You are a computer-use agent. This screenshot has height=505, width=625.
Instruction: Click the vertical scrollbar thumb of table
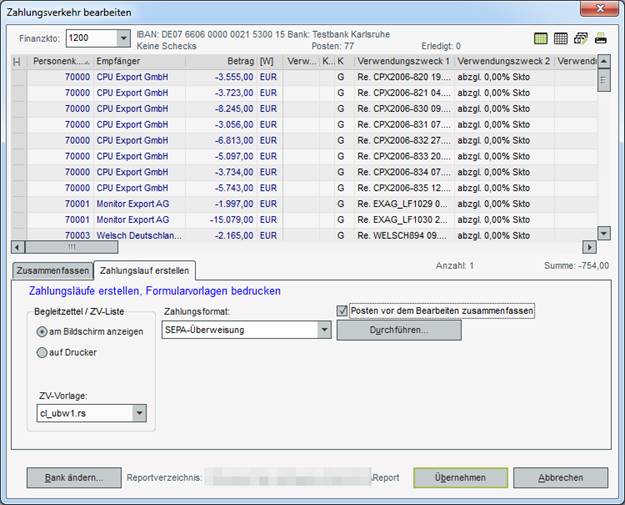604,80
